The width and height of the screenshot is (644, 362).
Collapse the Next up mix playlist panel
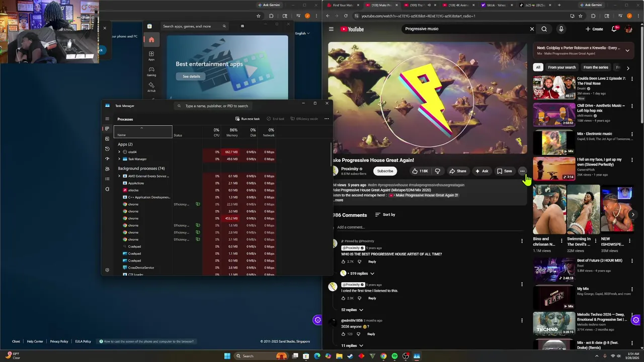pos(627,50)
